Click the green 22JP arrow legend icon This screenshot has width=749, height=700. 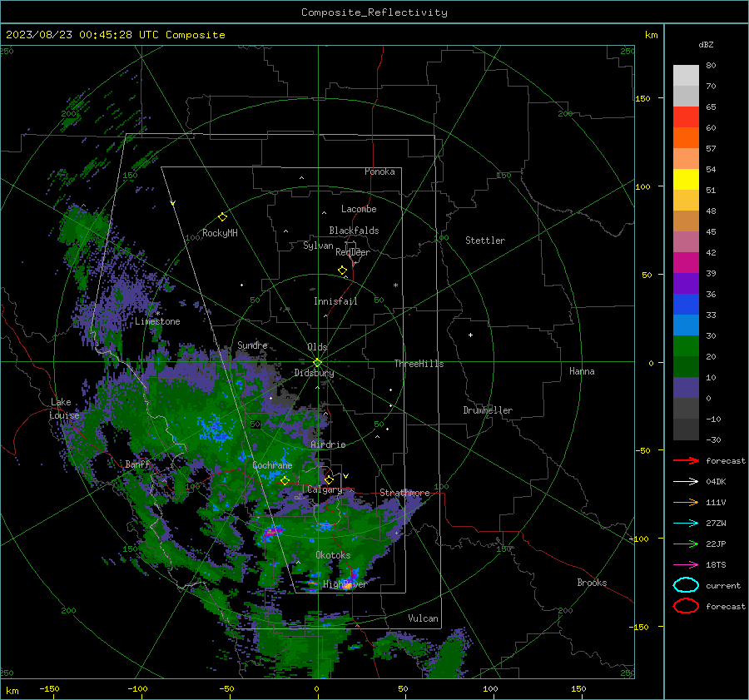tap(686, 544)
